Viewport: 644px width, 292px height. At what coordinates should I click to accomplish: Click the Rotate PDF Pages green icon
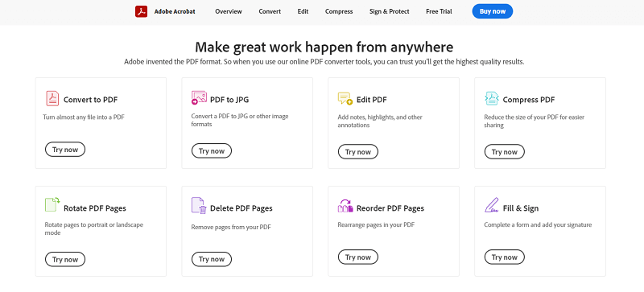52,204
